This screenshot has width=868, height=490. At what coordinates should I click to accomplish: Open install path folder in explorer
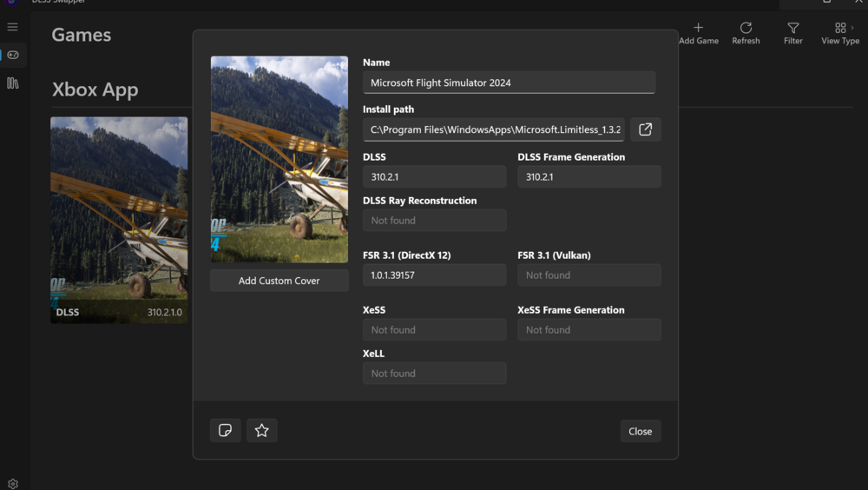coord(645,129)
